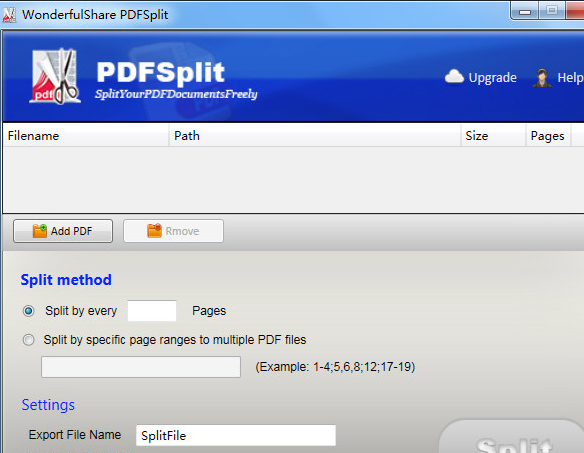584x453 pixels.
Task: Minimize the PDFSplit window
Action: (x=525, y=12)
